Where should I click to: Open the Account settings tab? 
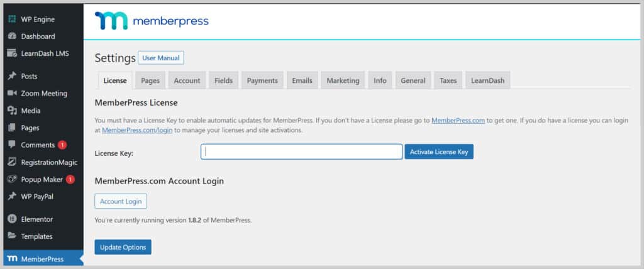(187, 80)
